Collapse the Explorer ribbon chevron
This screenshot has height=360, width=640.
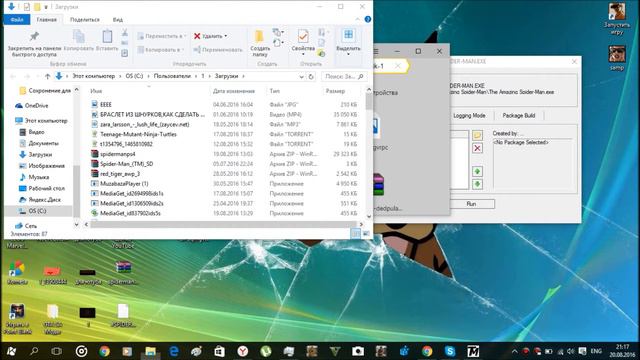pos(358,19)
